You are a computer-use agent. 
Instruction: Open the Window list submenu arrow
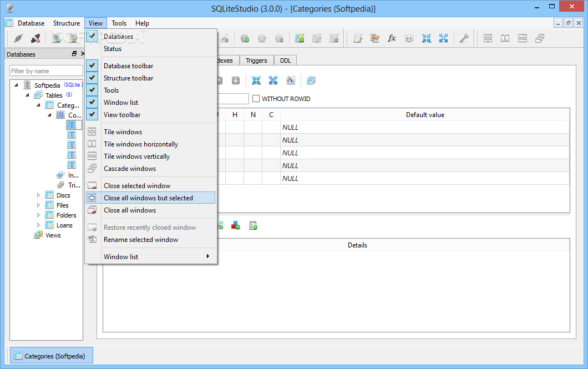pyautogui.click(x=208, y=256)
